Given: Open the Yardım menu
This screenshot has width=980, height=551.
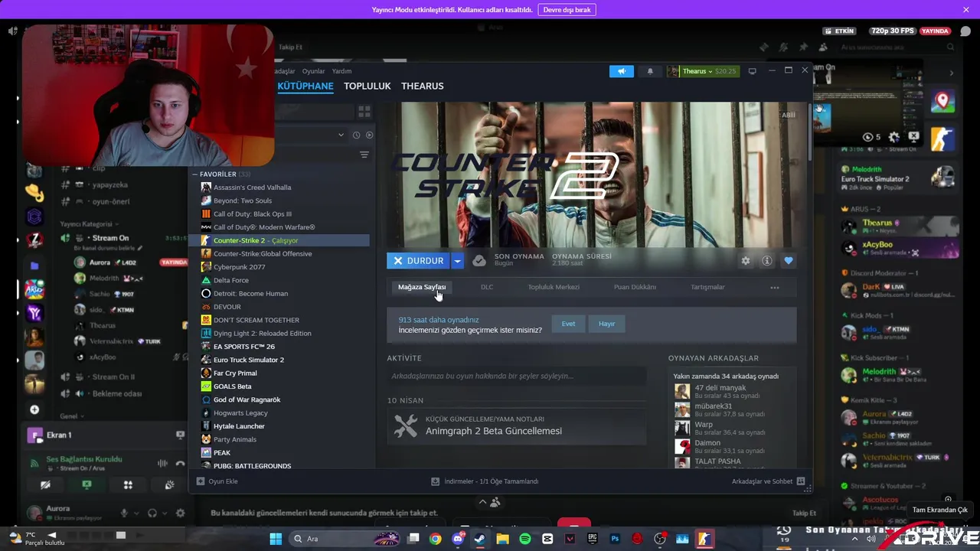Looking at the screenshot, I should click(341, 71).
